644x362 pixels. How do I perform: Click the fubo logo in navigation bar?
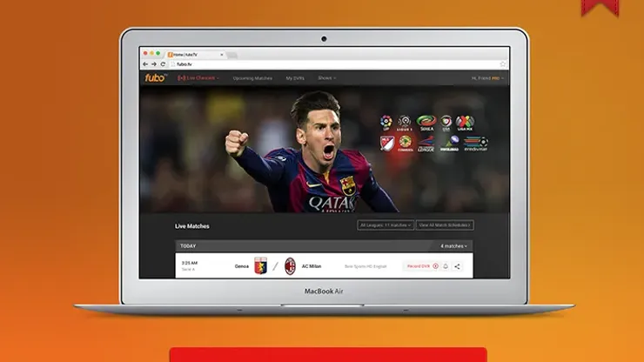(155, 77)
